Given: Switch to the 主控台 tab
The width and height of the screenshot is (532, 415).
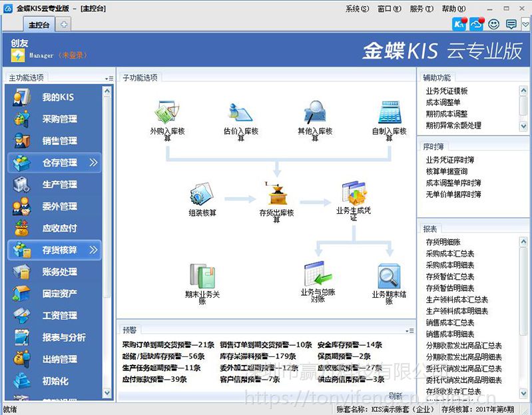Looking at the screenshot, I should pos(39,25).
